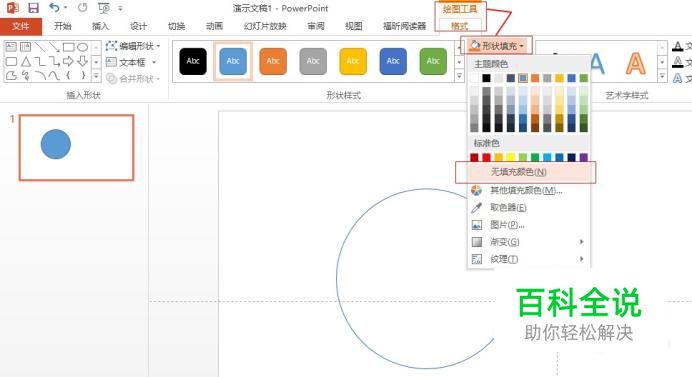The height and width of the screenshot is (377, 692).
Task: Apply orange outlined WordArt A style
Action: click(636, 63)
